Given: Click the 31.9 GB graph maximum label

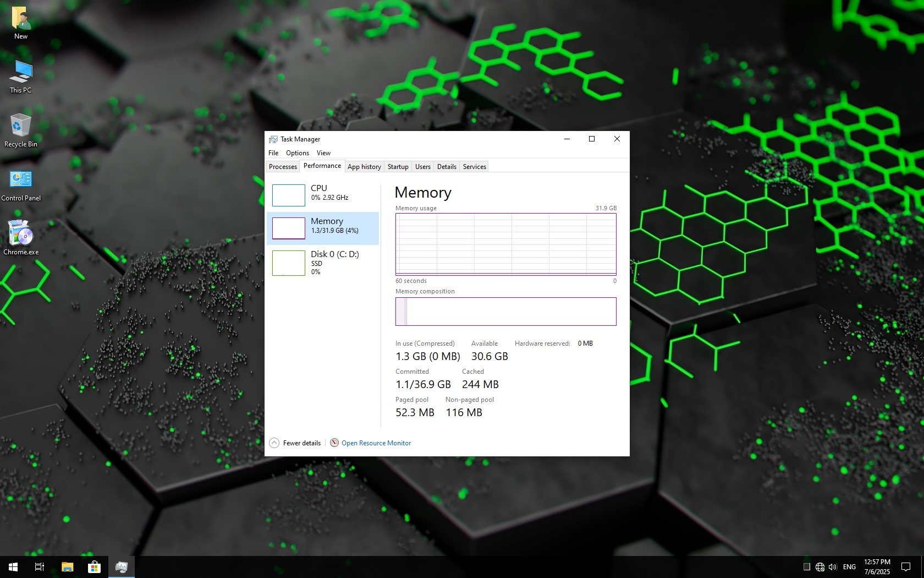Looking at the screenshot, I should coord(606,208).
